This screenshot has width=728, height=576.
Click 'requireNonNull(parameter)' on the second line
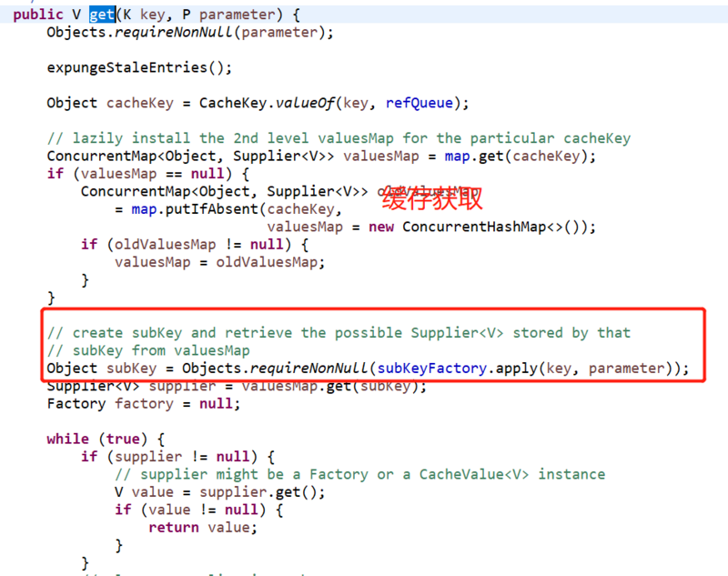[219, 32]
